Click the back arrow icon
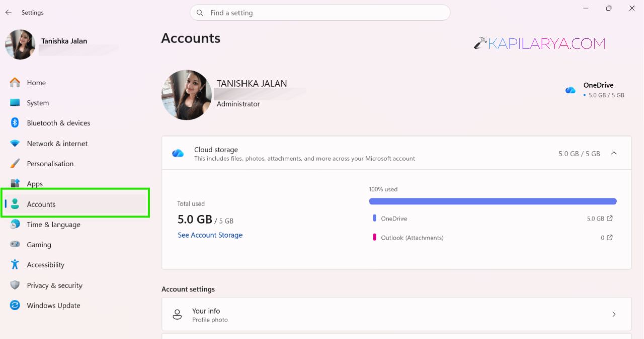This screenshot has height=339, width=644. click(8, 12)
